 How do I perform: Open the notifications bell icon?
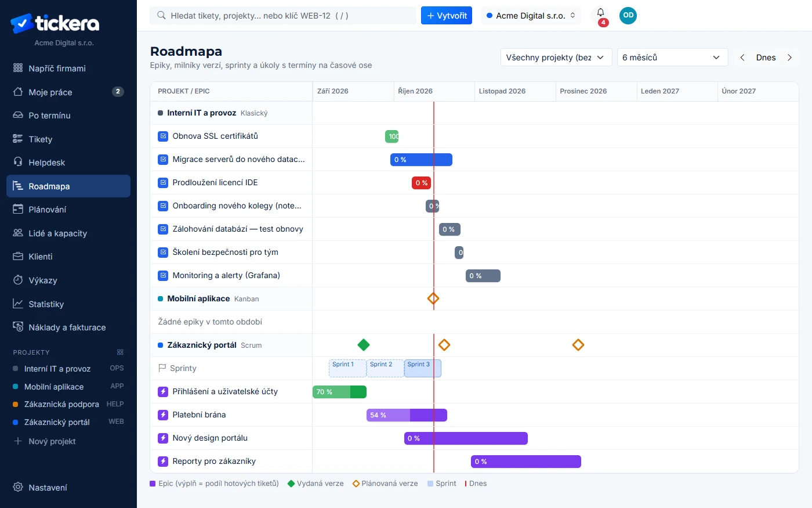tap(600, 13)
